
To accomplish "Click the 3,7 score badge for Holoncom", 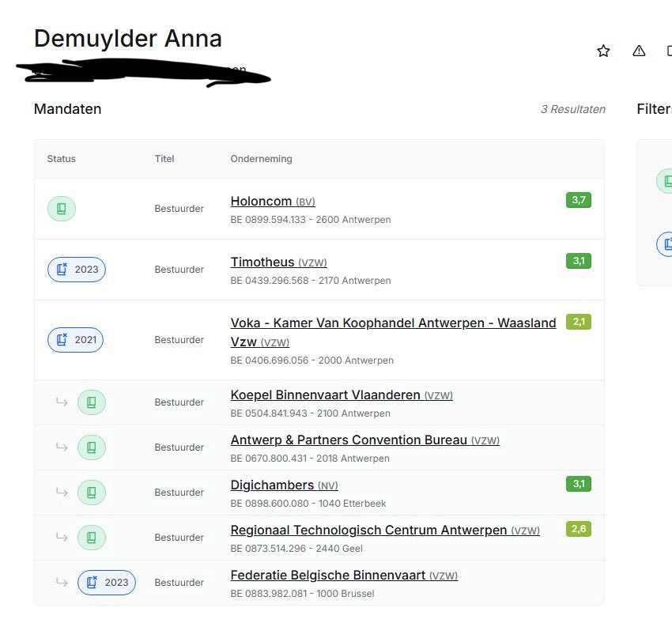I will coord(579,200).
